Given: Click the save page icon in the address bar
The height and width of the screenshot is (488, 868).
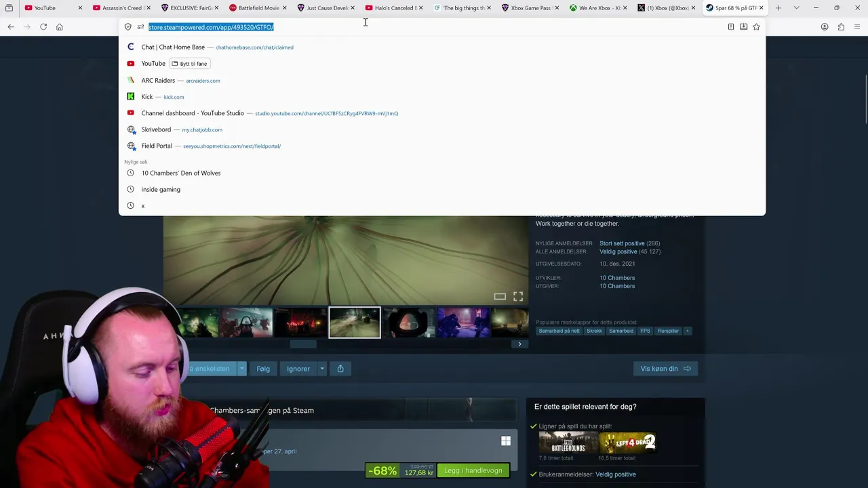Looking at the screenshot, I should pos(743,27).
